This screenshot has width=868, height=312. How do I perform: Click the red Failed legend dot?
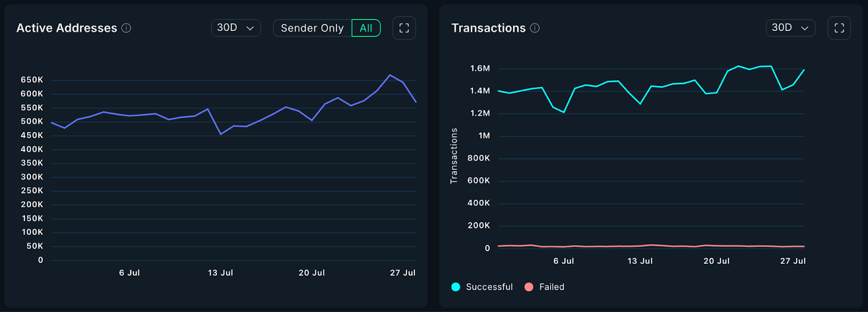[x=529, y=287]
